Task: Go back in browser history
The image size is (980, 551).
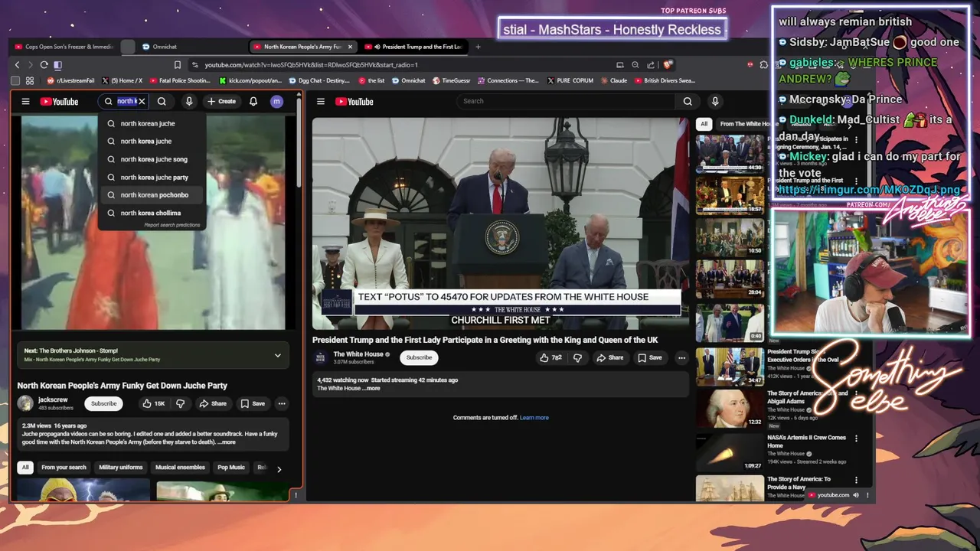Action: coord(17,65)
